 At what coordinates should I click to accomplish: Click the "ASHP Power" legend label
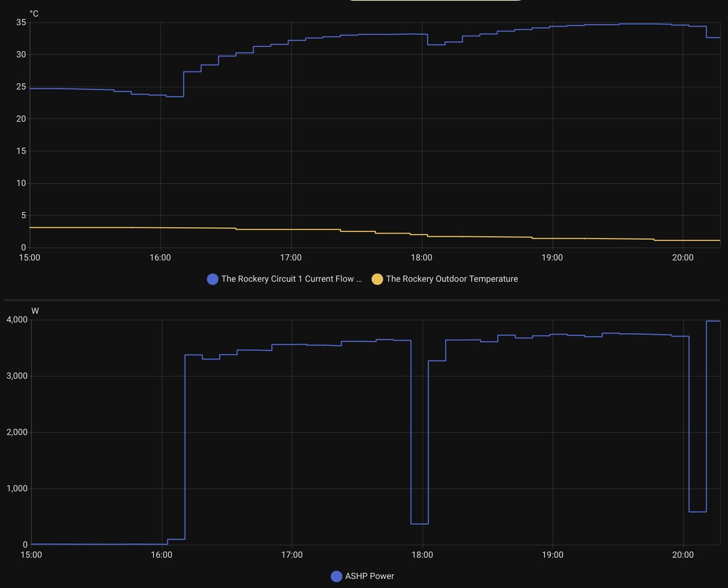point(369,576)
